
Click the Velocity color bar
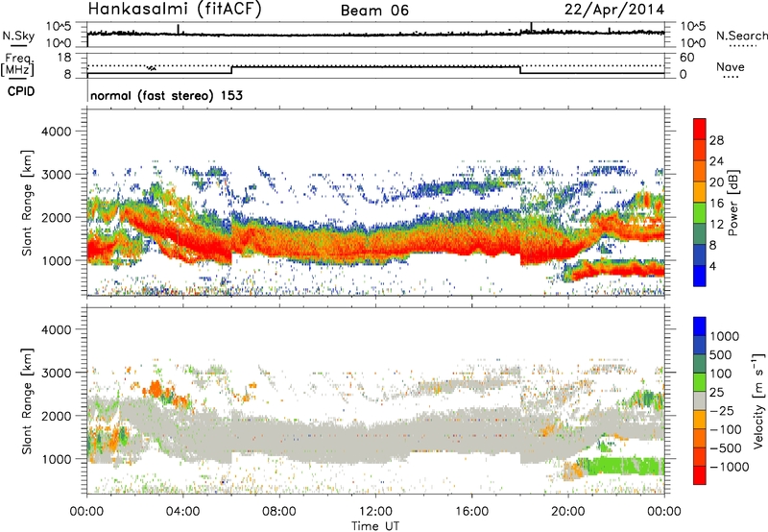(700, 400)
